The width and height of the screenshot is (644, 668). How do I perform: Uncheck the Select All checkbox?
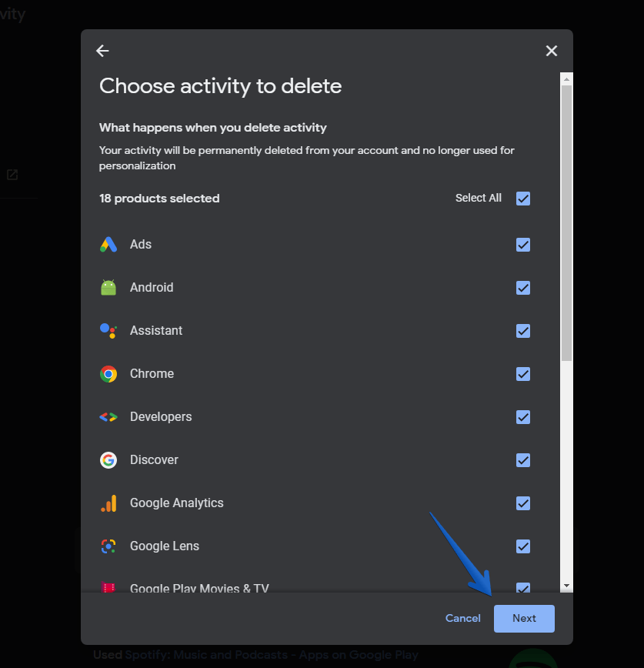(523, 199)
